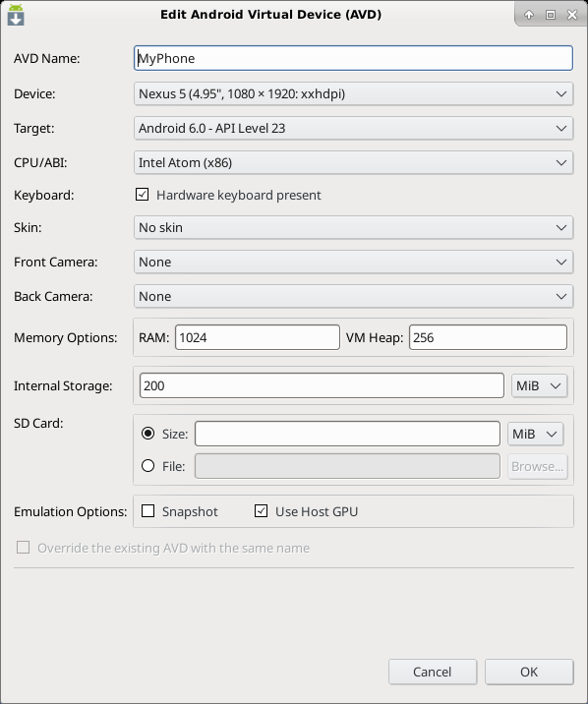Viewport: 588px width, 704px height.
Task: Click the VM Heap field with value 256
Action: 488,337
